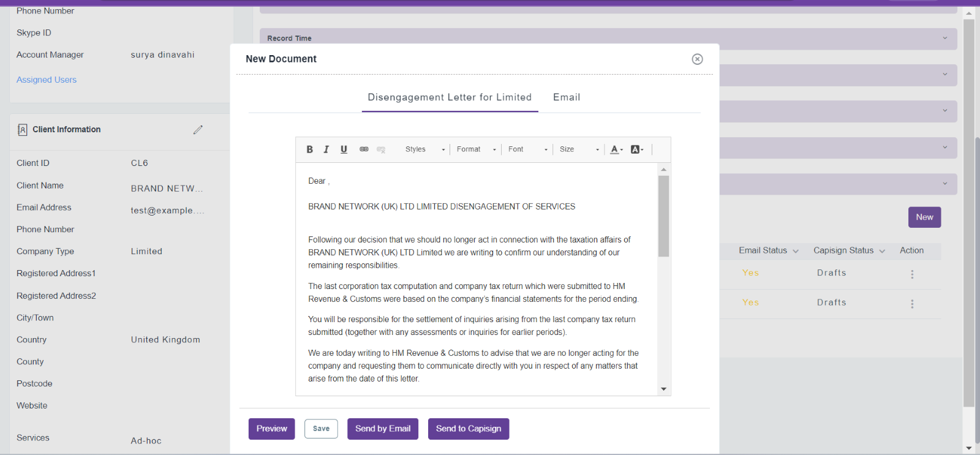Click the United Kingdom country value
This screenshot has width=980, height=455.
click(x=165, y=340)
